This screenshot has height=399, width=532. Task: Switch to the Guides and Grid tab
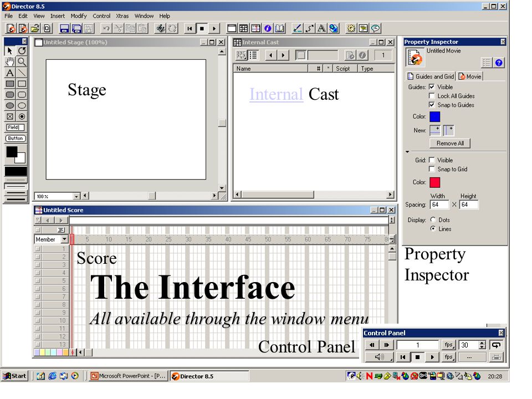pyautogui.click(x=431, y=76)
